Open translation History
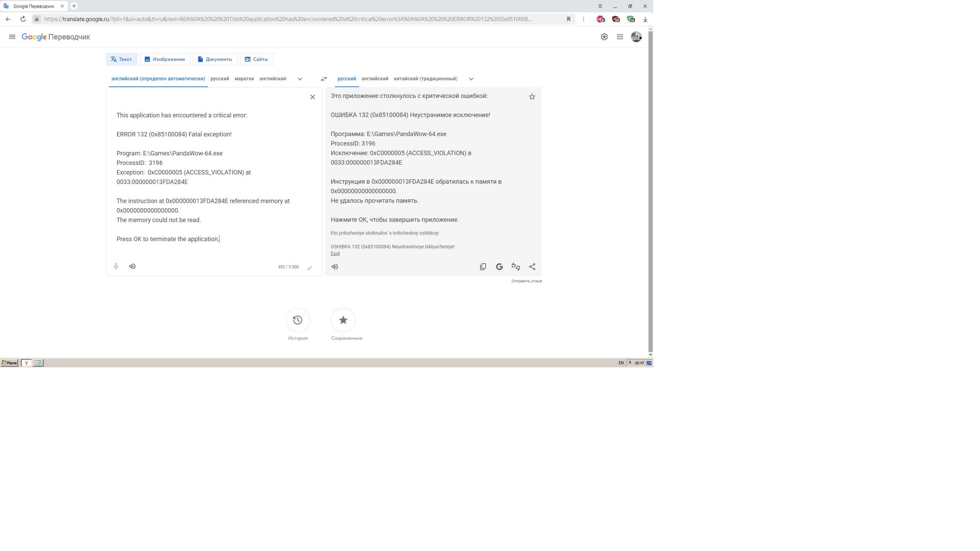 [x=298, y=320]
